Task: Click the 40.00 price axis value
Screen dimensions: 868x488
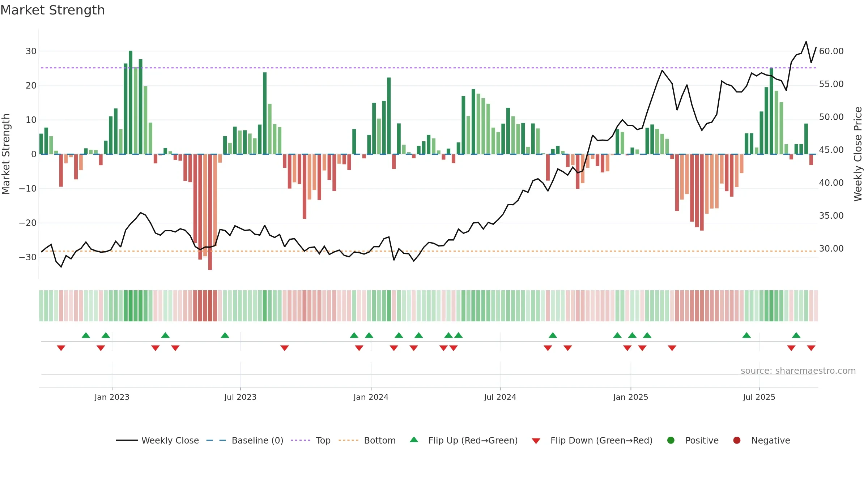Action: click(831, 183)
